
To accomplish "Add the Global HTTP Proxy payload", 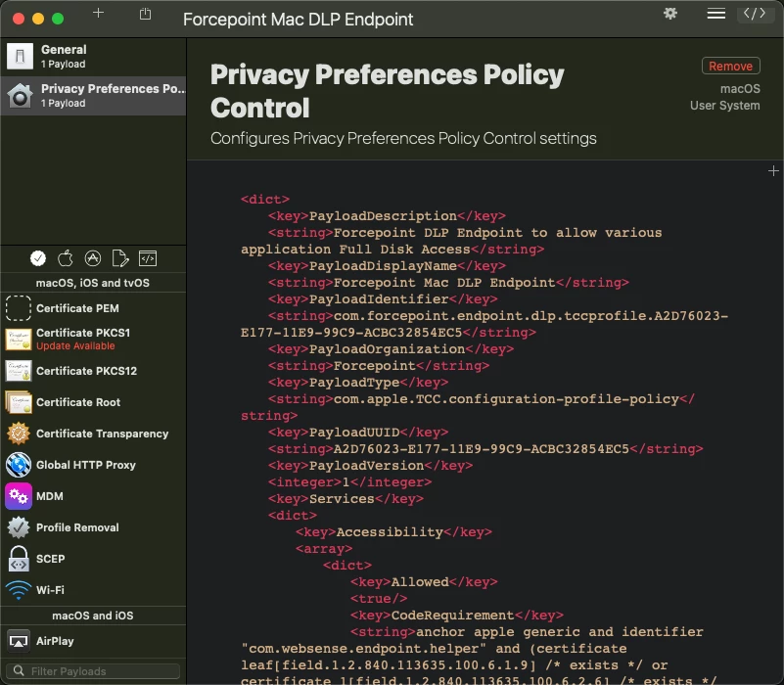I will (x=94, y=465).
